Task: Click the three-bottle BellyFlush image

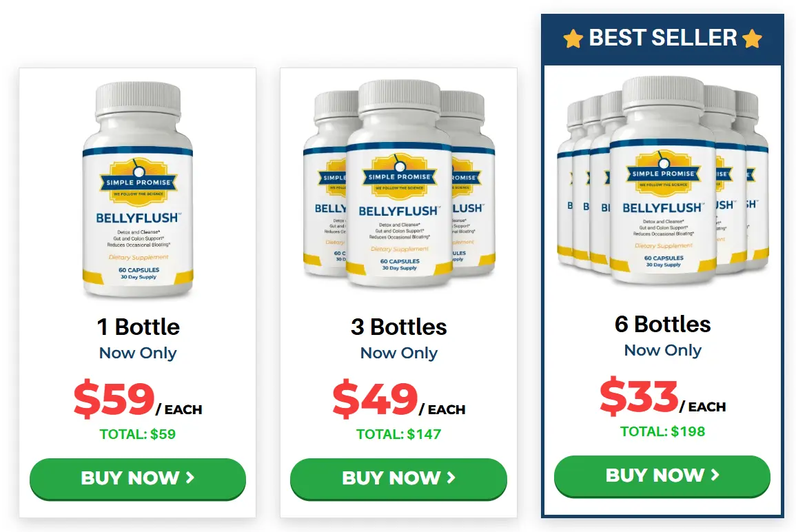Action: click(x=399, y=184)
